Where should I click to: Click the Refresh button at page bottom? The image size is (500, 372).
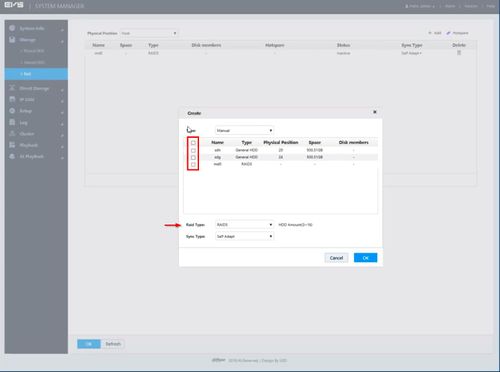click(113, 344)
